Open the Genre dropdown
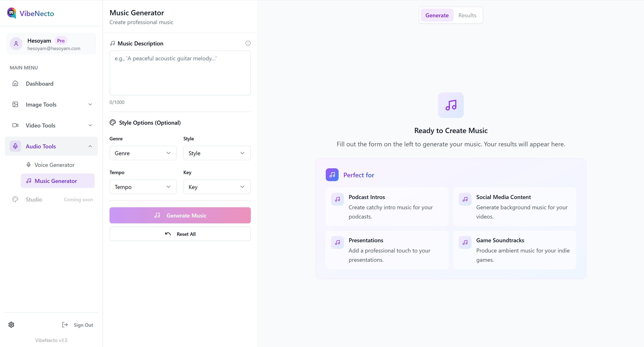 [x=143, y=153]
